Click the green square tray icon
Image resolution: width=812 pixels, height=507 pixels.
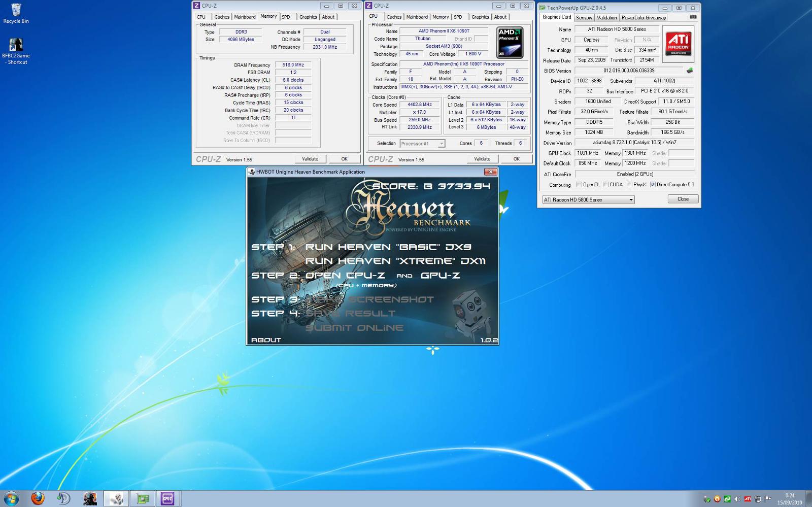point(727,499)
